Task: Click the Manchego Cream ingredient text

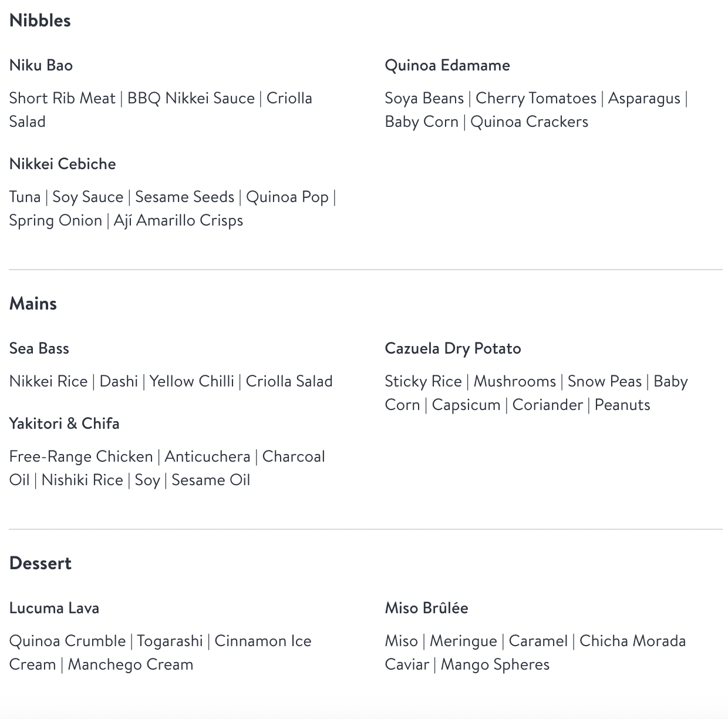Action: coord(130,664)
